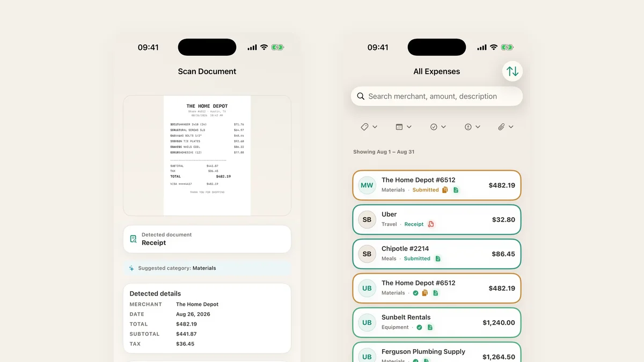644x362 pixels.
Task: Open the Sunbelt Rentals expense title
Action: pyautogui.click(x=406, y=317)
